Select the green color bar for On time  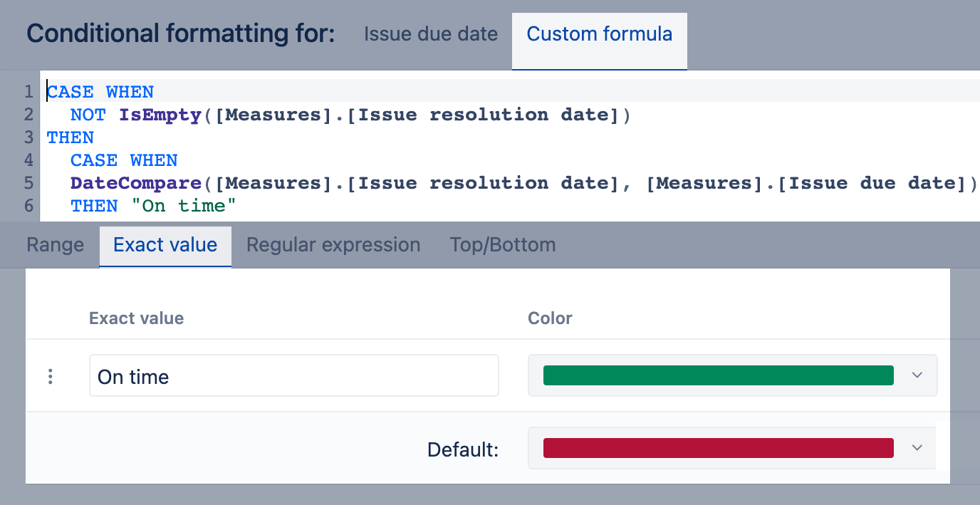point(718,375)
